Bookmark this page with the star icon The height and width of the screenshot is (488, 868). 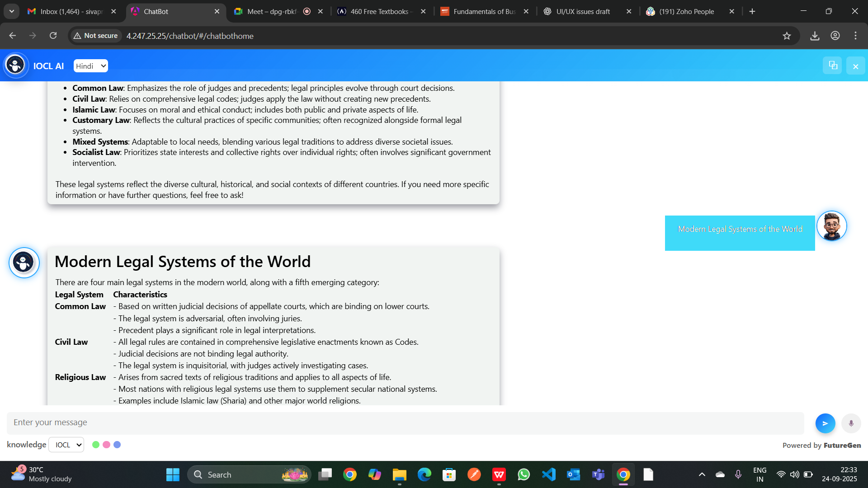[787, 36]
